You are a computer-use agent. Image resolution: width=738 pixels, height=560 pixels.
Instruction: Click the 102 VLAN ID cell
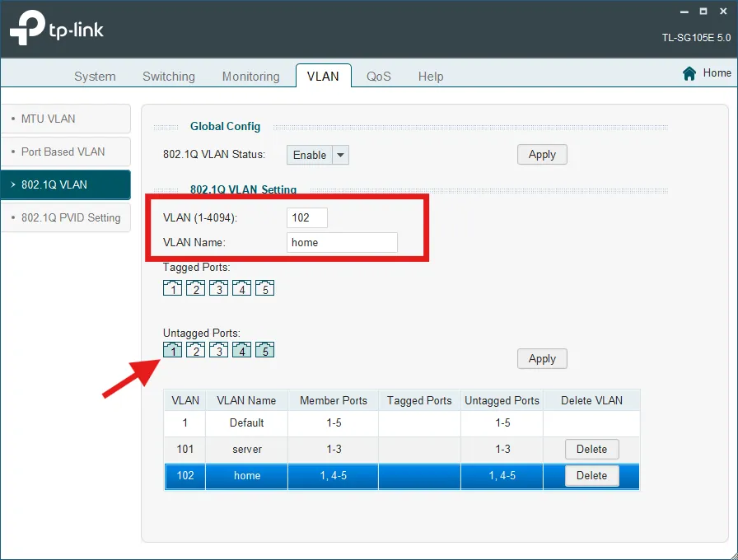[x=185, y=476]
